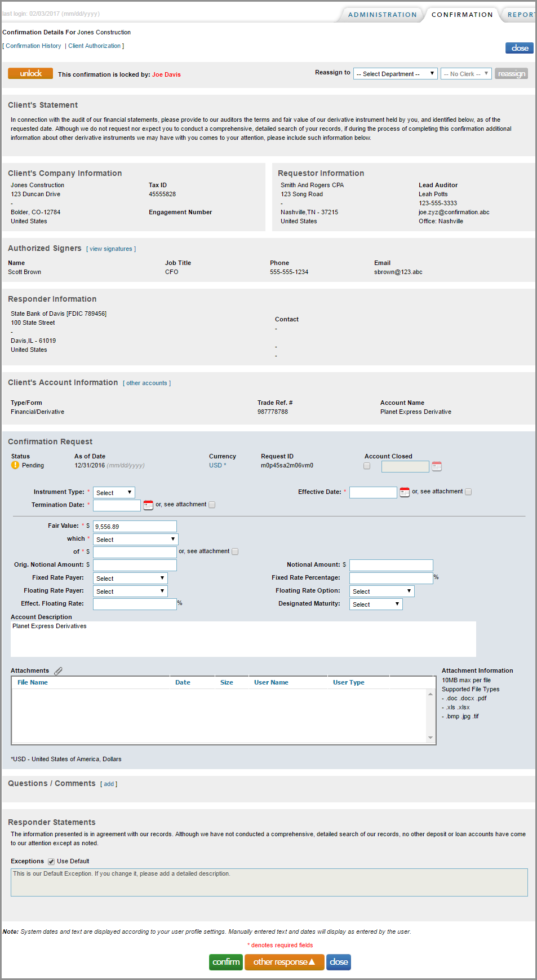
Task: Open calendar picker for Account Closed date
Action: pos(437,466)
